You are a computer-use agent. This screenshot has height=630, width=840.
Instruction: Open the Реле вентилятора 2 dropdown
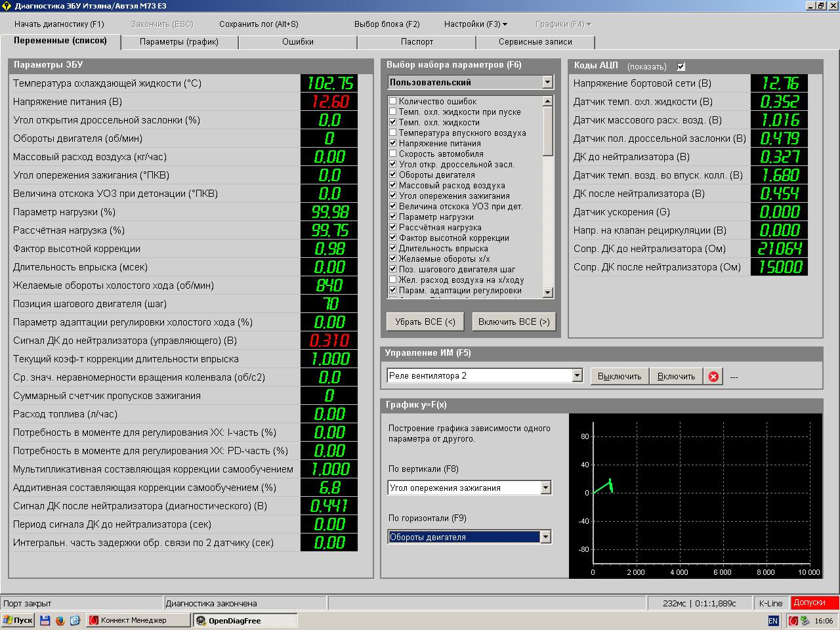[577, 376]
